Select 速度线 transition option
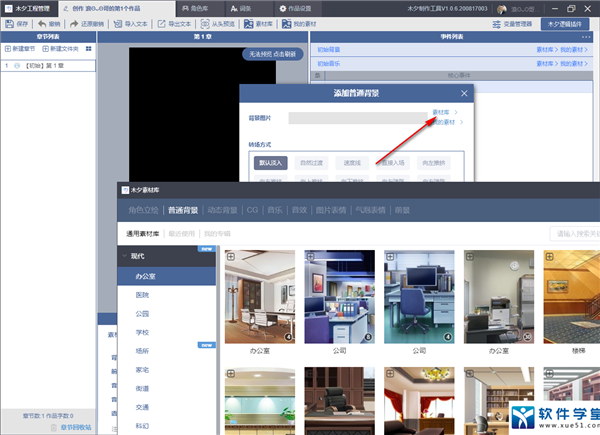The width and height of the screenshot is (600, 435). (352, 163)
